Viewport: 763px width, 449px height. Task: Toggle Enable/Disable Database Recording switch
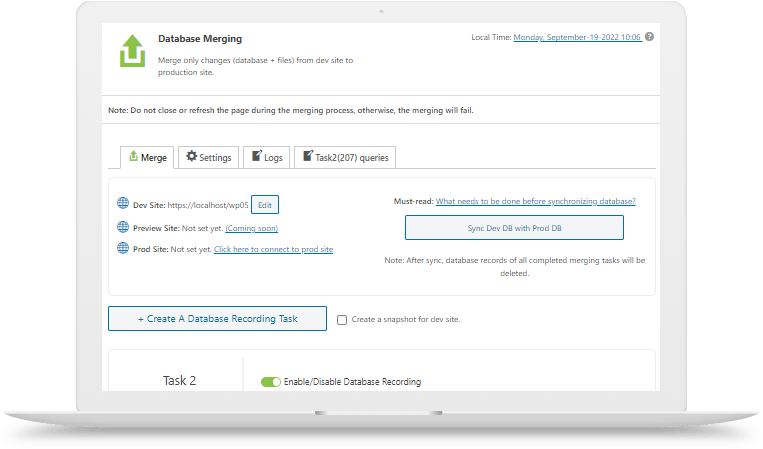point(271,382)
